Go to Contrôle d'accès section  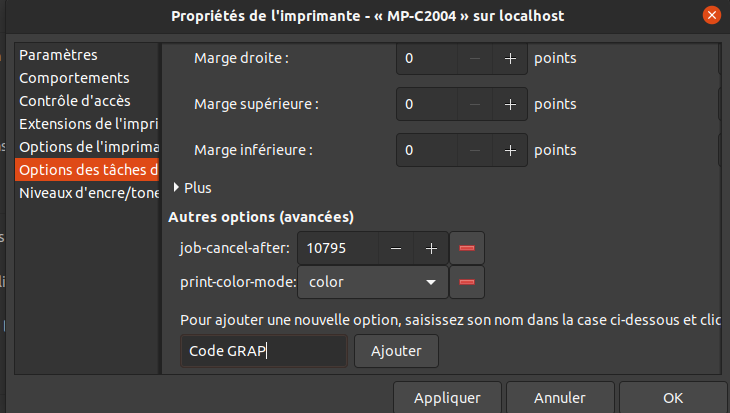74,101
